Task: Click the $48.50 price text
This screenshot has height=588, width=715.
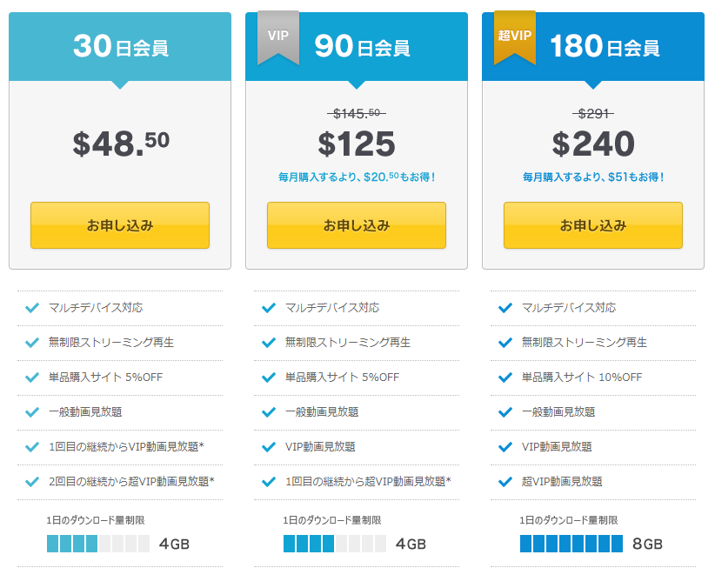Action: (120, 143)
